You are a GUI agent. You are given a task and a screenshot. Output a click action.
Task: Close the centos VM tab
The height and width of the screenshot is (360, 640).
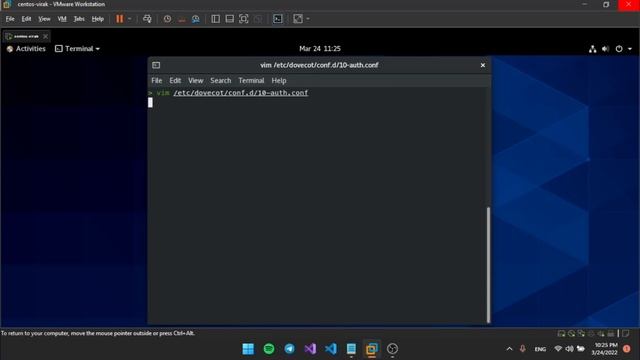(46, 36)
